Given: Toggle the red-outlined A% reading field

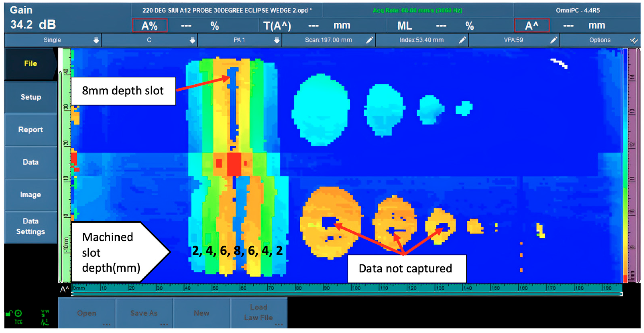Looking at the screenshot, I should [x=150, y=25].
